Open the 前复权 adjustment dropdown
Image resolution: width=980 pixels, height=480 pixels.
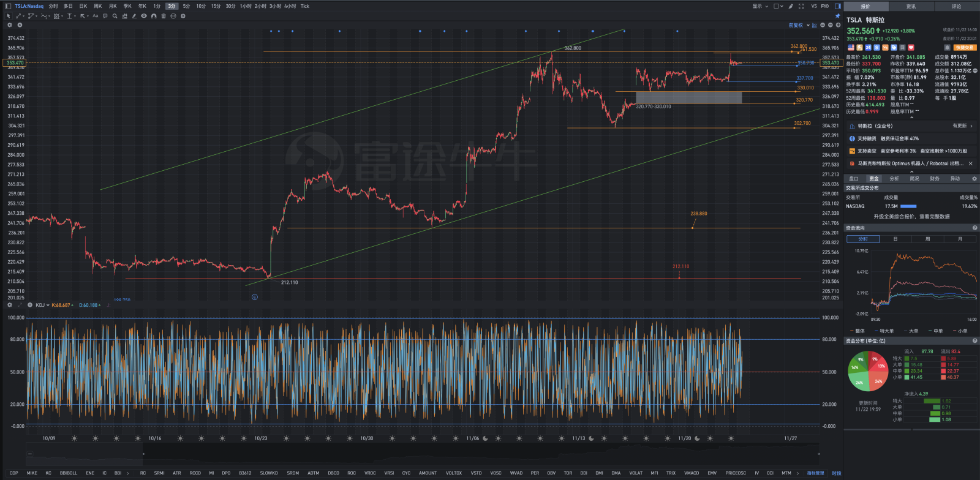799,25
